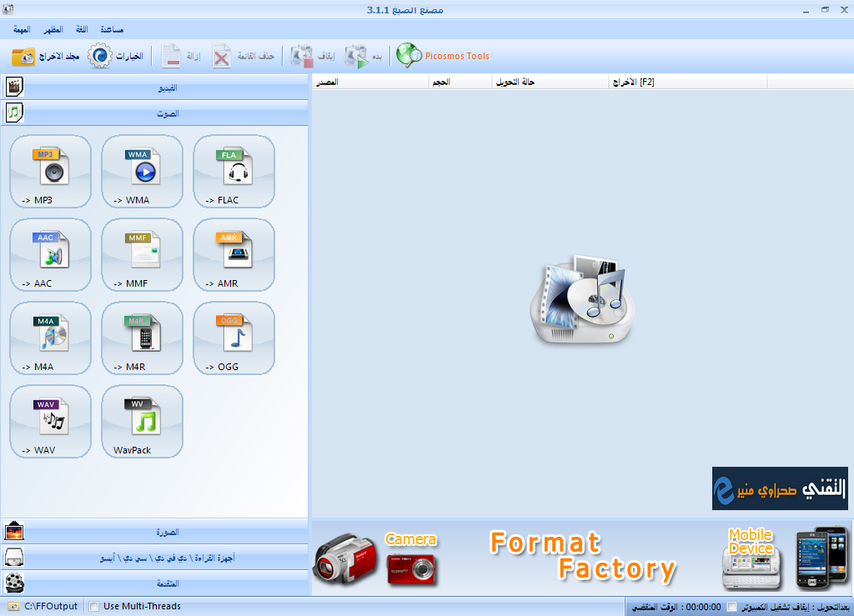Open the MMF conversion format
Image resolution: width=854 pixels, height=616 pixels.
pos(142,255)
